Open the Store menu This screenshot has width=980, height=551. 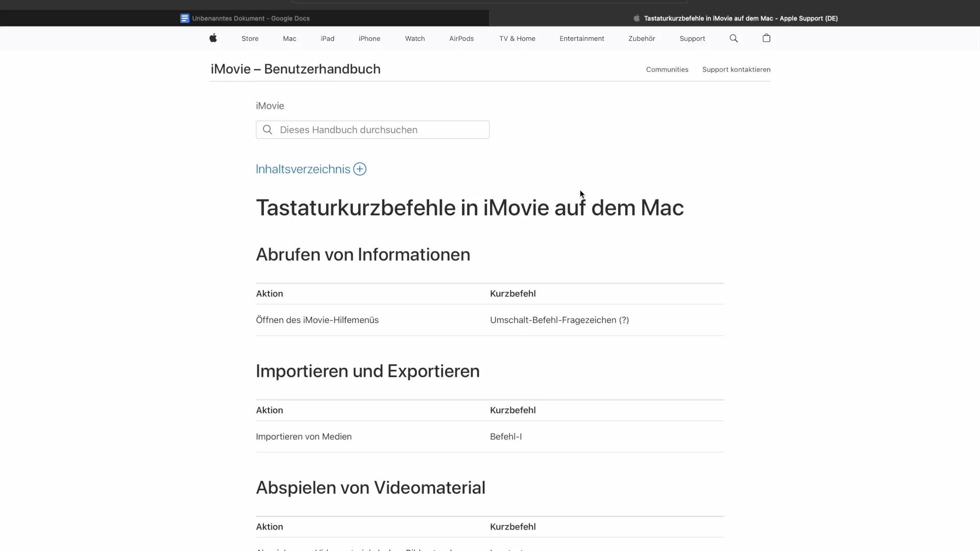[250, 39]
